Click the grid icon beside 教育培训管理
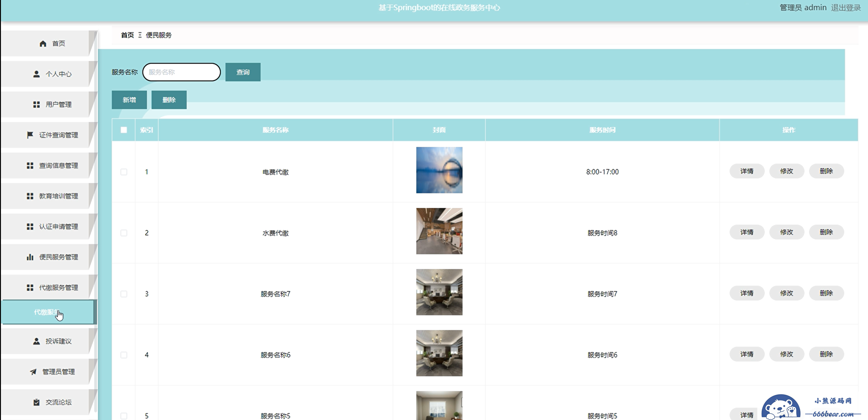Image resolution: width=868 pixels, height=420 pixels. [30, 196]
